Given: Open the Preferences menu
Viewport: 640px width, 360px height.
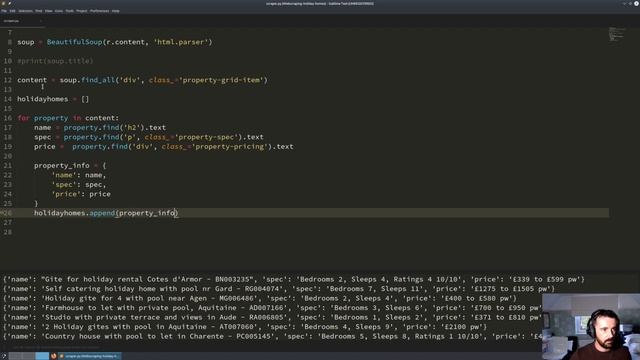Looking at the screenshot, I should pos(99,11).
